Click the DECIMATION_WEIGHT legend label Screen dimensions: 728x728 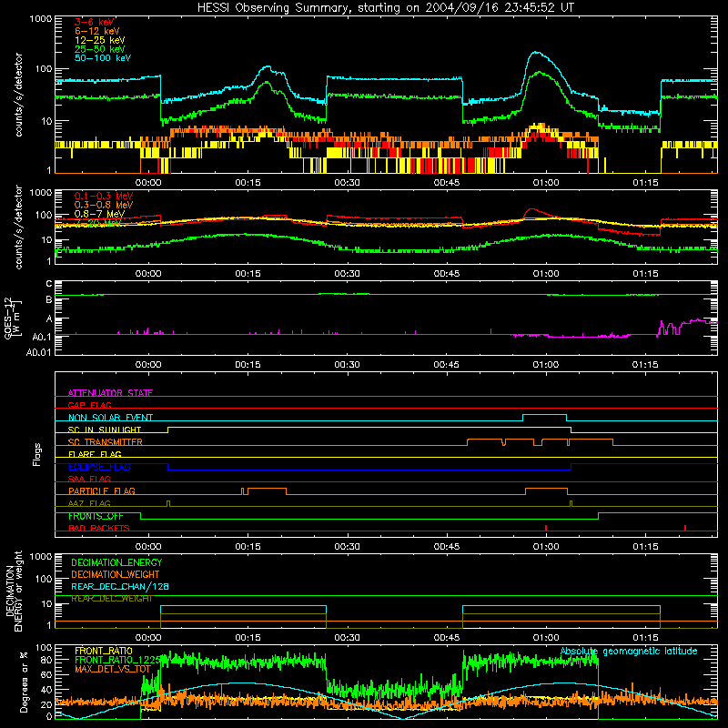(x=116, y=574)
